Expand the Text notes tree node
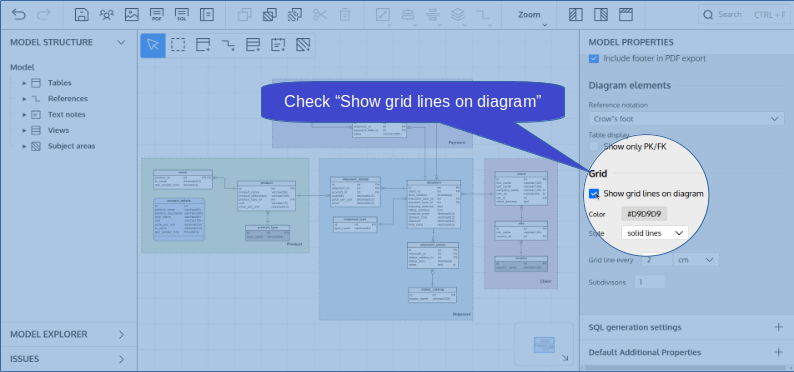Screen dimensions: 794x372 24,114
